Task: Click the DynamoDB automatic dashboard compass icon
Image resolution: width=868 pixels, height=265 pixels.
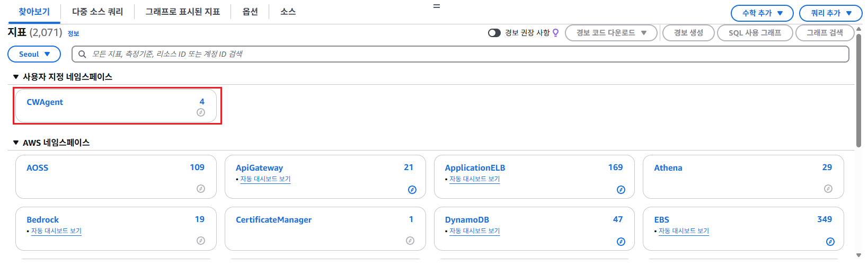Action: (x=621, y=242)
